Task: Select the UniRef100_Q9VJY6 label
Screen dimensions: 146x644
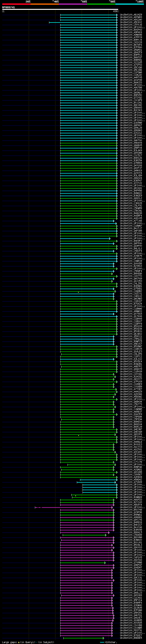Action: [x=131, y=520]
